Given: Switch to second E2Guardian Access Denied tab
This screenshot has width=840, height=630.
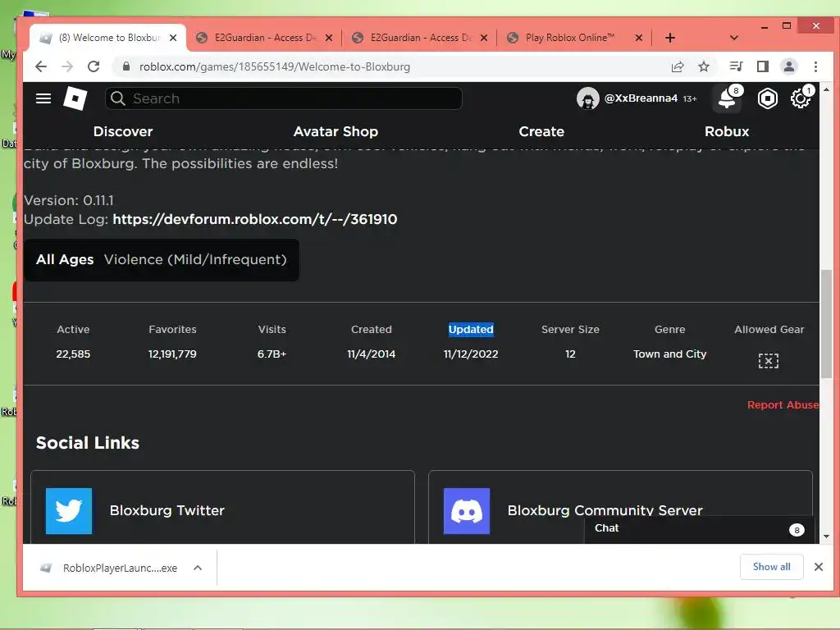Looking at the screenshot, I should (421, 38).
